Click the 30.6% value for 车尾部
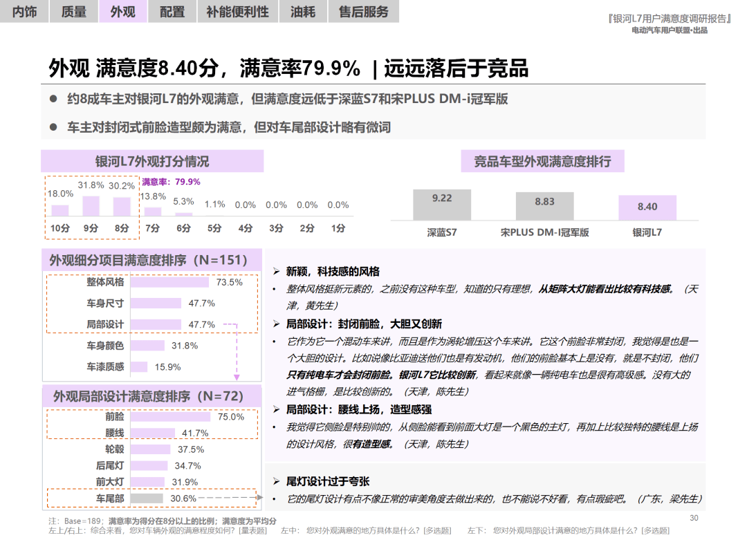The width and height of the screenshot is (747, 560). [183, 498]
